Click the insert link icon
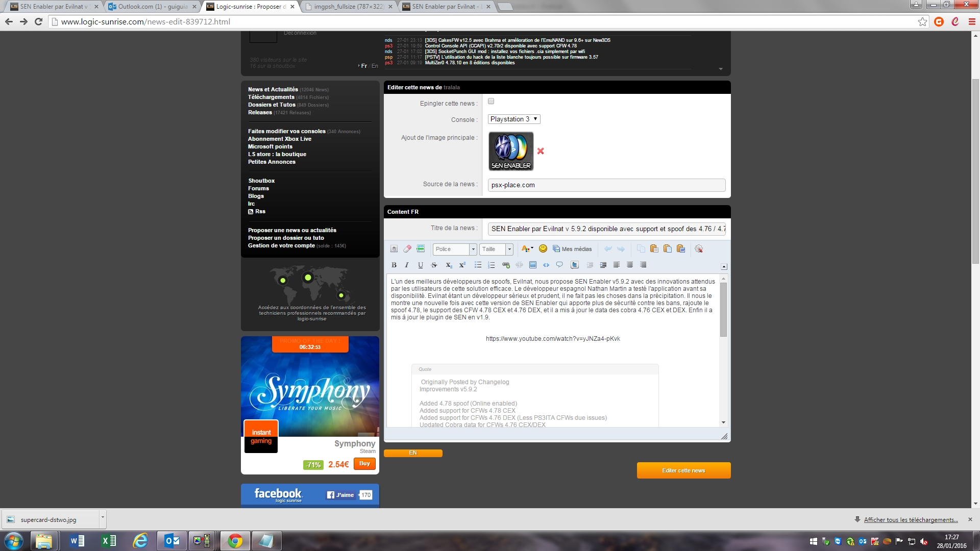This screenshot has height=551, width=980. [x=506, y=265]
